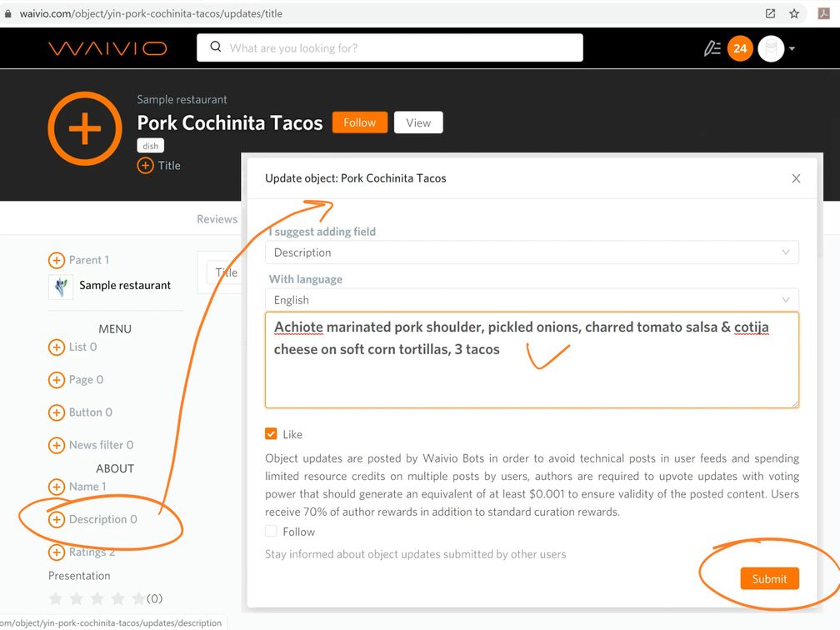840x630 pixels.
Task: Expand the Description field dropdown
Action: tap(532, 252)
